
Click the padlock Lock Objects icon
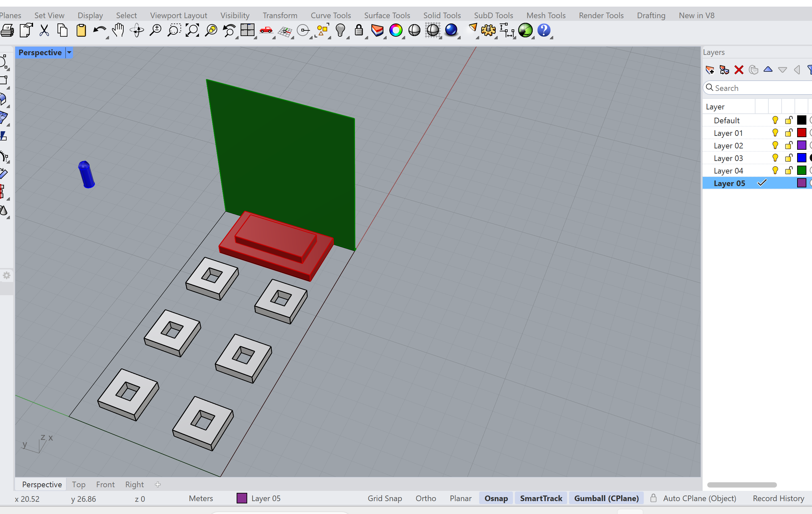(359, 31)
